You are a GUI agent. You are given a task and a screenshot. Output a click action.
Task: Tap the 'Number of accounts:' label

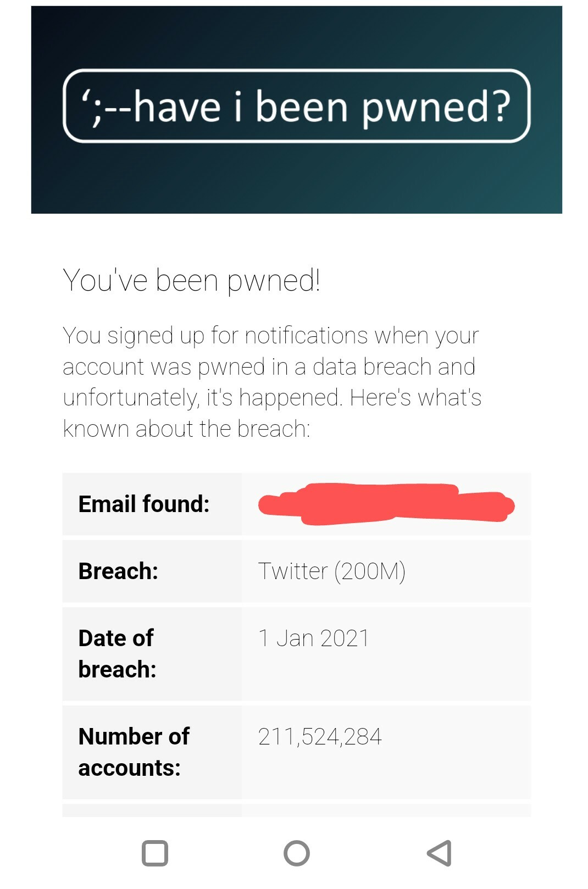(134, 752)
